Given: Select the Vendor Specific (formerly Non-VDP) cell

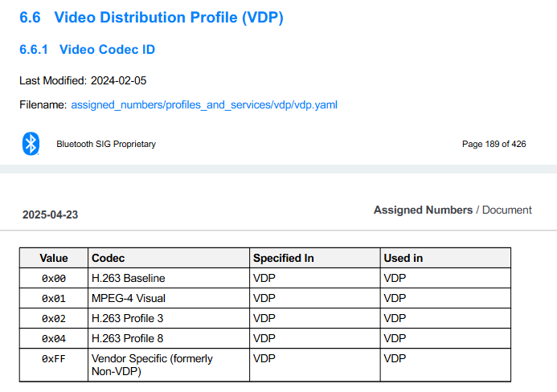Looking at the screenshot, I should point(169,365).
